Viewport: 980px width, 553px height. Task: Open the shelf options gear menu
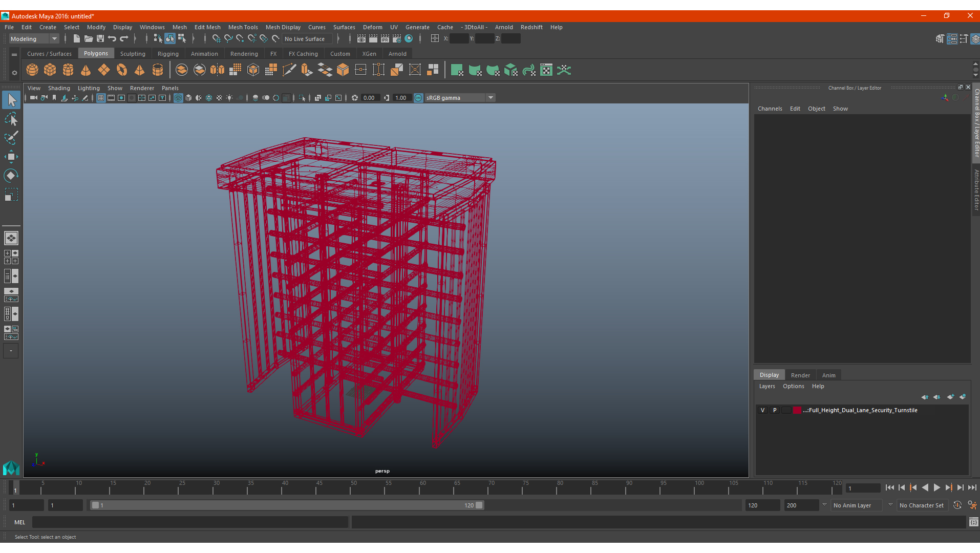(14, 73)
